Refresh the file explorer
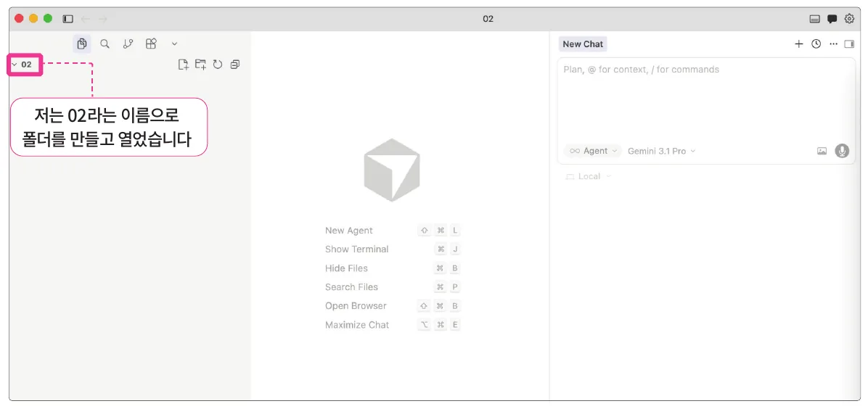This screenshot has width=868, height=409. point(218,65)
